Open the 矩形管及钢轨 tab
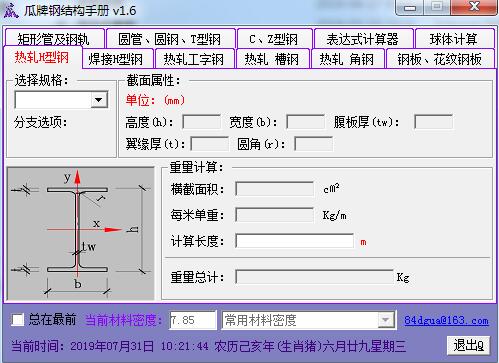 click(x=54, y=39)
